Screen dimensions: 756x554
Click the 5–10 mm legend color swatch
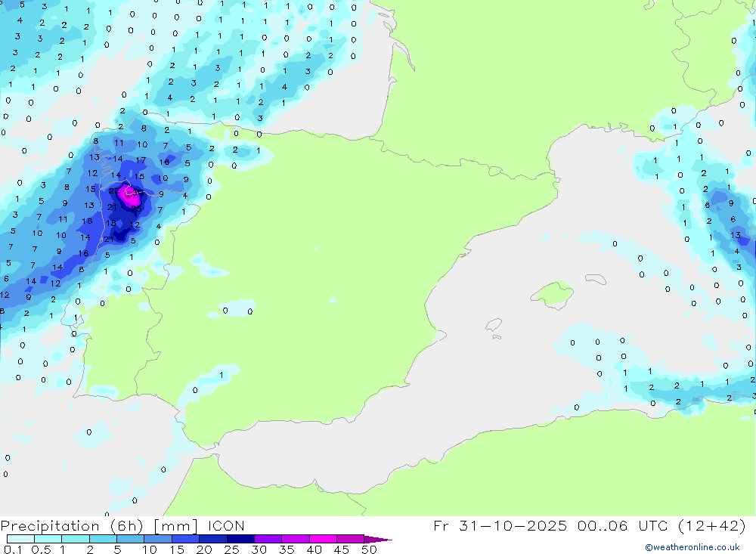click(x=131, y=539)
